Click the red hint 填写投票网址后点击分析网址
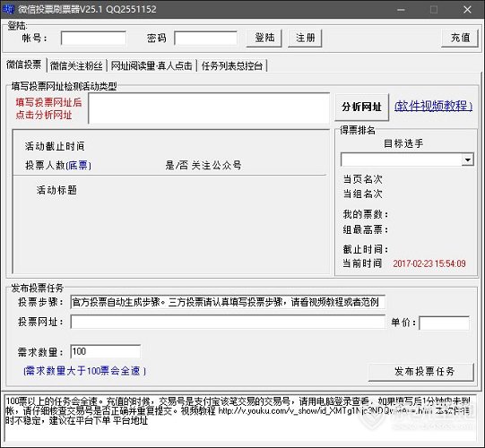Viewport: 485px width, 448px height. tap(48, 108)
